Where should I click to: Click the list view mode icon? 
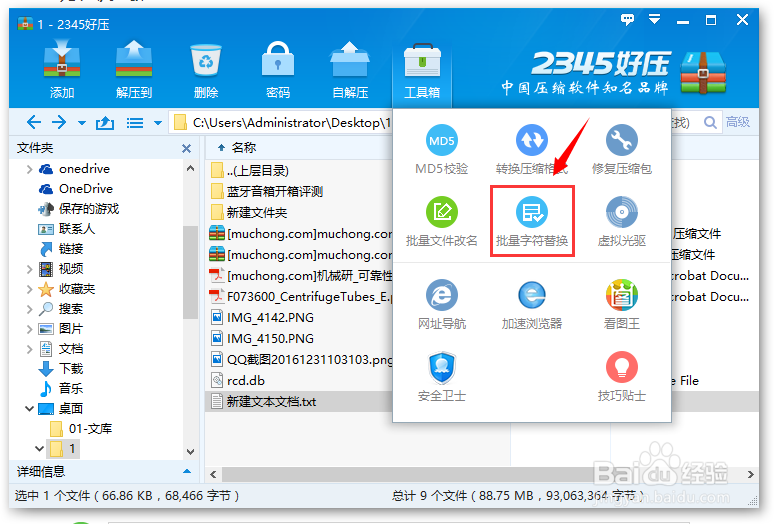(135, 122)
